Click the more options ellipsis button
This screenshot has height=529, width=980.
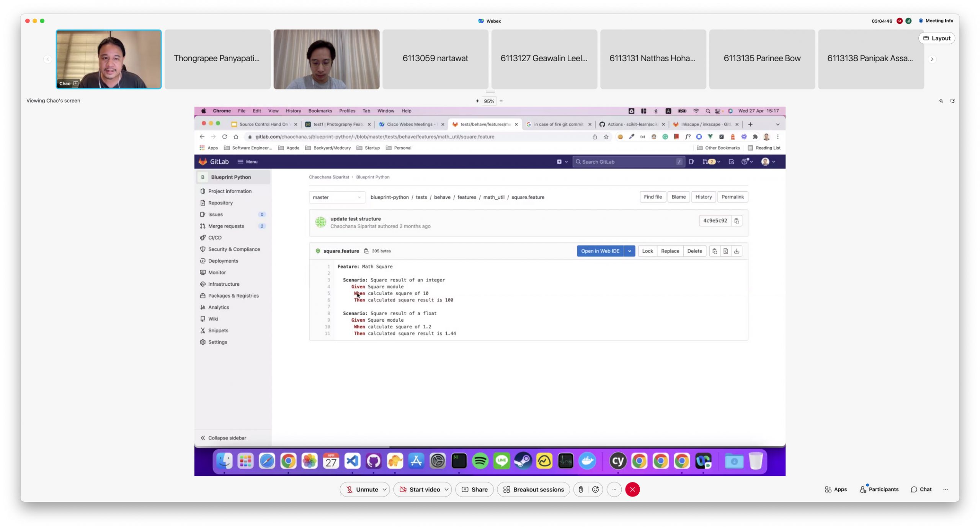pos(614,489)
